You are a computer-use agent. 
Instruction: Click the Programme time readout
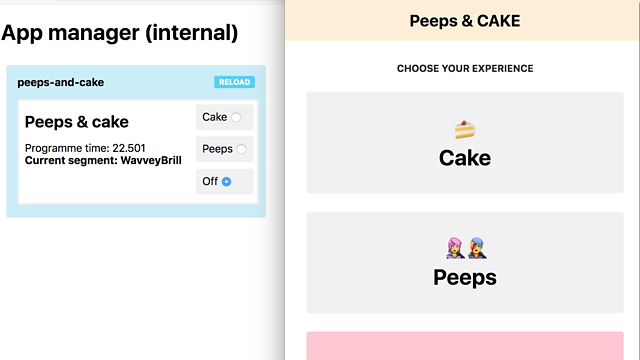point(85,148)
